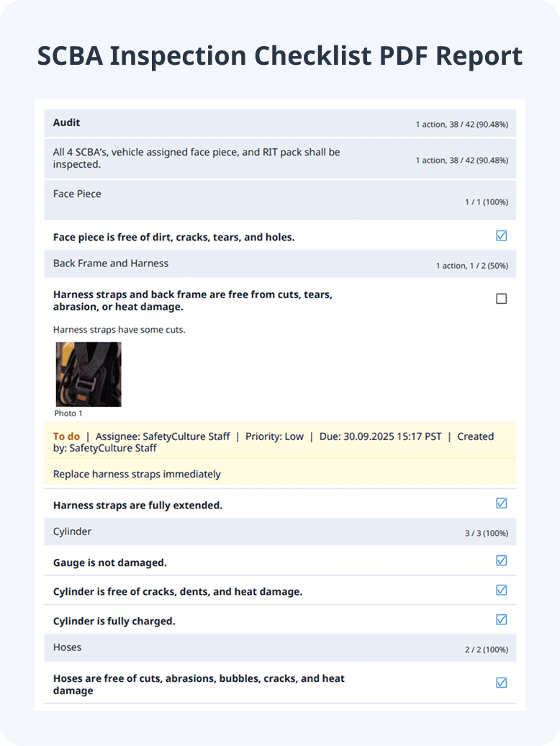Open the harness strap photo thumbnail
The height and width of the screenshot is (746, 560).
(x=89, y=374)
